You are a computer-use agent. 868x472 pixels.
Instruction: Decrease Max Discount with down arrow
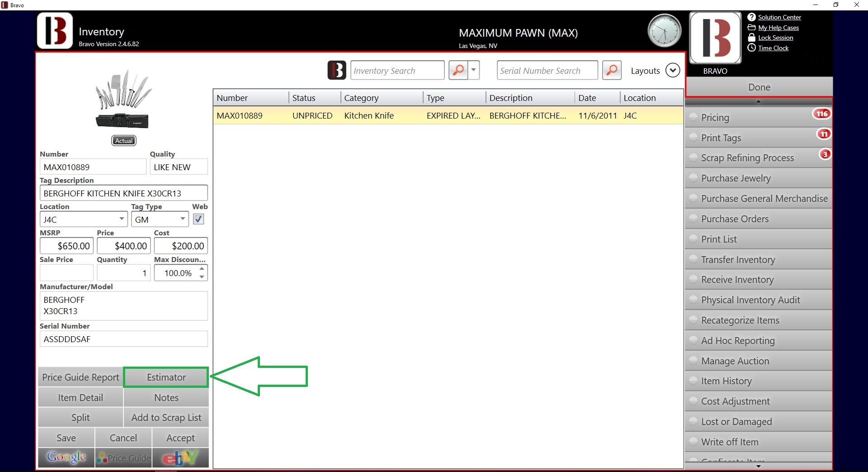pyautogui.click(x=202, y=277)
